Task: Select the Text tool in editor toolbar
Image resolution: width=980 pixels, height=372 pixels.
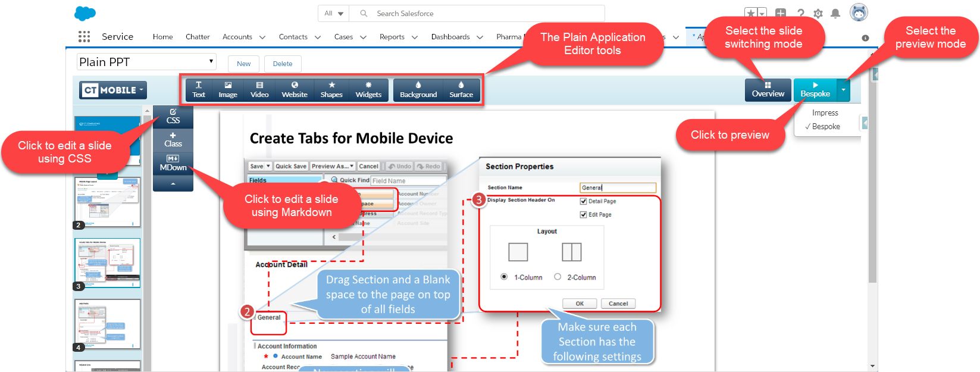Action: [199, 90]
